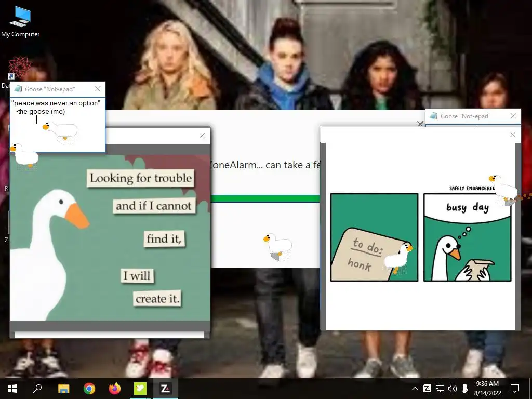Open ZoneAlarm tray icon
Image resolution: width=532 pixels, height=399 pixels.
(427, 389)
